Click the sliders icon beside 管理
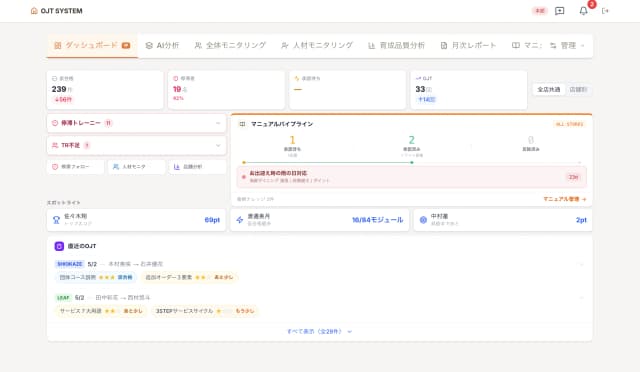Screen dimensions: 640x372 coord(553,45)
